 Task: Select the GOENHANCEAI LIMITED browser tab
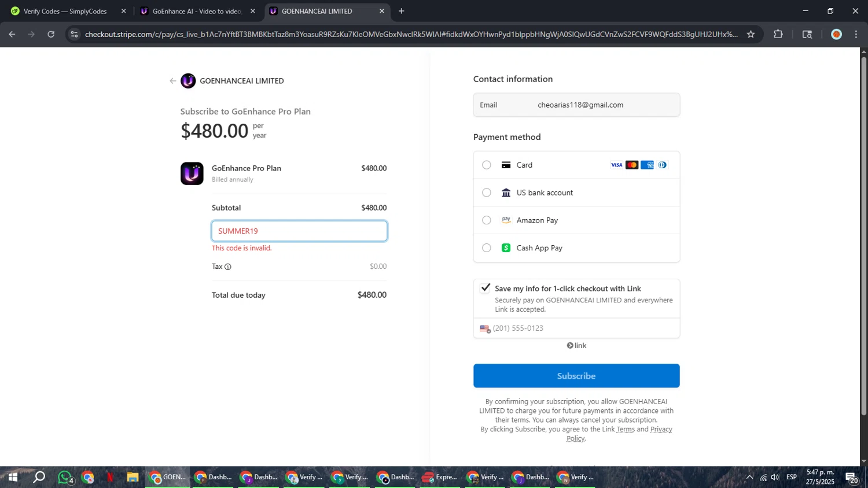326,11
